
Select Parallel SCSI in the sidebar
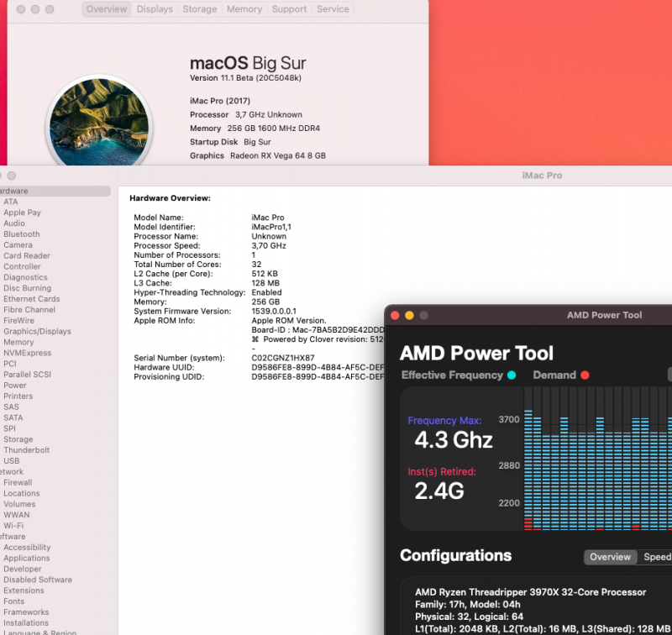28,374
